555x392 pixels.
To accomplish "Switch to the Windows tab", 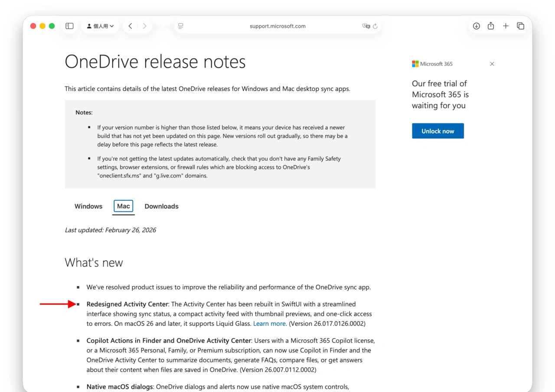I will point(88,206).
